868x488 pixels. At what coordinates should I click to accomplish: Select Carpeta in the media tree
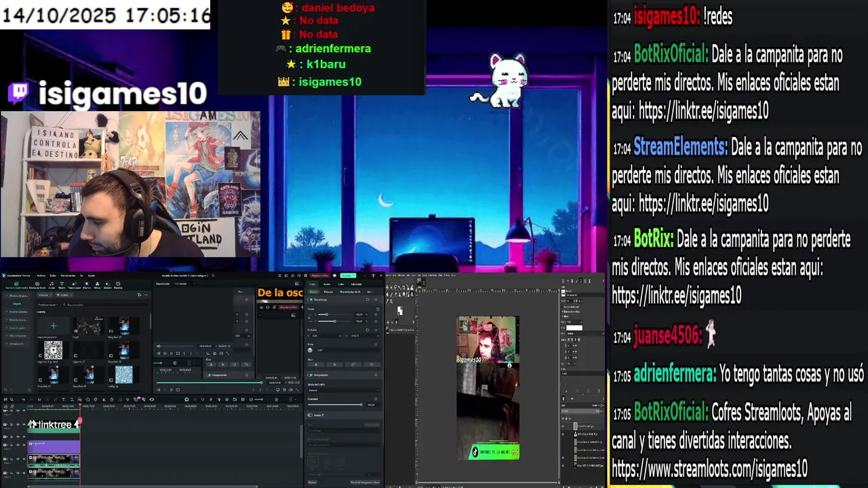pyautogui.click(x=17, y=304)
